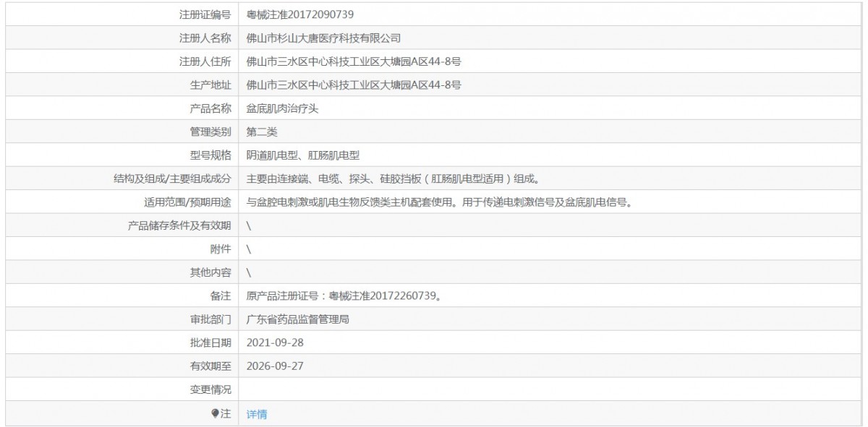Viewport: 868px width, 427px height.
Task: Click the 适用范围/预期用途 label
Action: [x=187, y=202]
